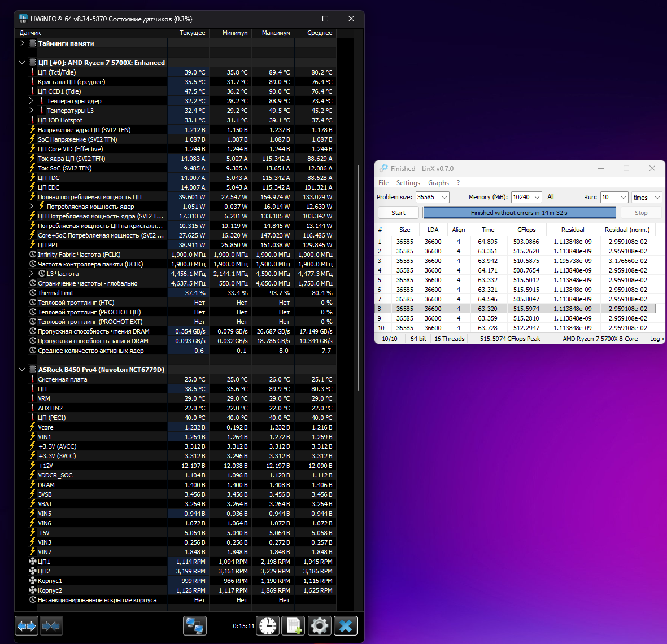Click the LinX gear icon in title bar
The width and height of the screenshot is (667, 644).
[x=383, y=168]
